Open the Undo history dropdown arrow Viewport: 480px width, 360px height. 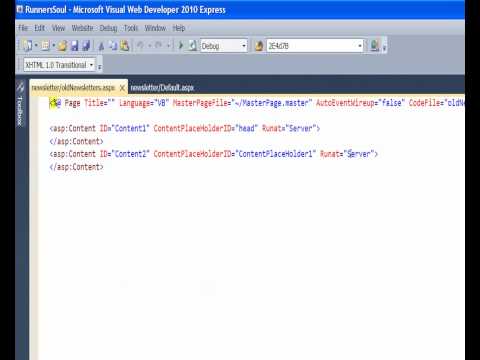coord(150,46)
